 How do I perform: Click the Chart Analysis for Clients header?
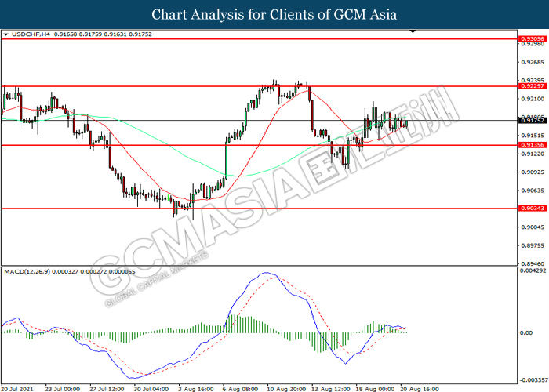(x=274, y=15)
